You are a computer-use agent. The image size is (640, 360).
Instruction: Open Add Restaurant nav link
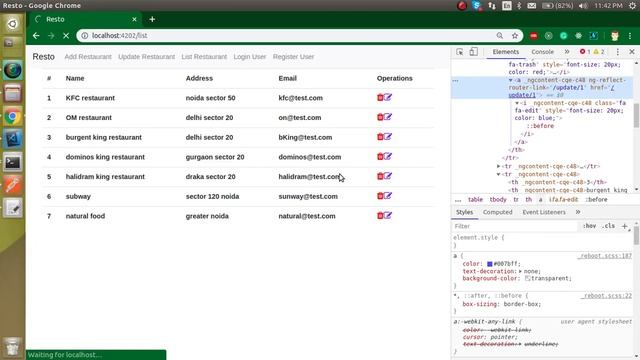[88, 57]
